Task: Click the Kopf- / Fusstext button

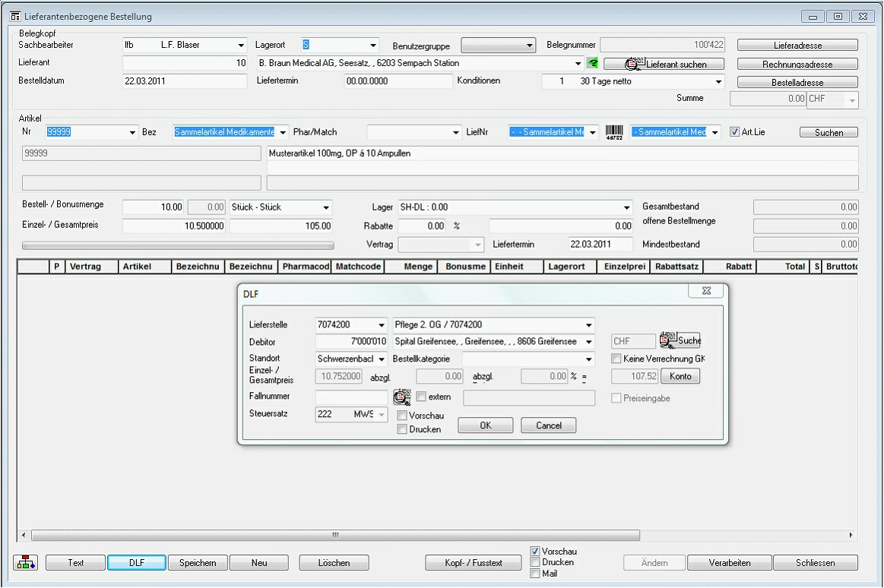Action: 474,563
